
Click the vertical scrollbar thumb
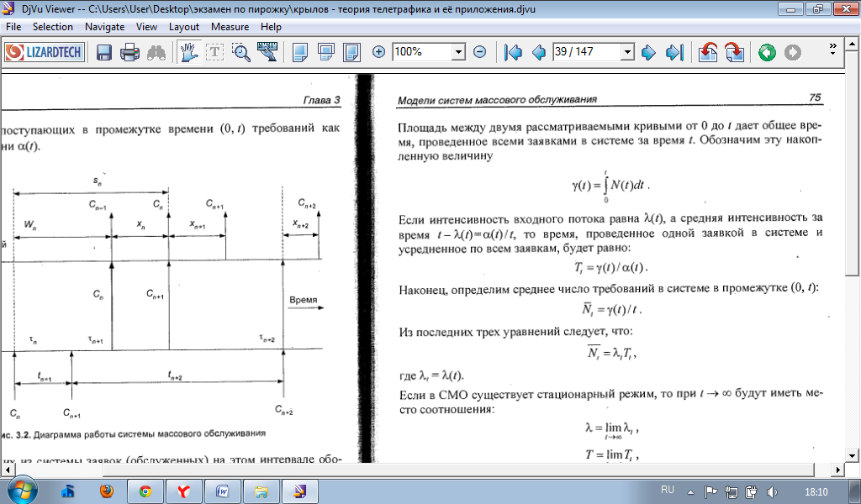pos(852,162)
